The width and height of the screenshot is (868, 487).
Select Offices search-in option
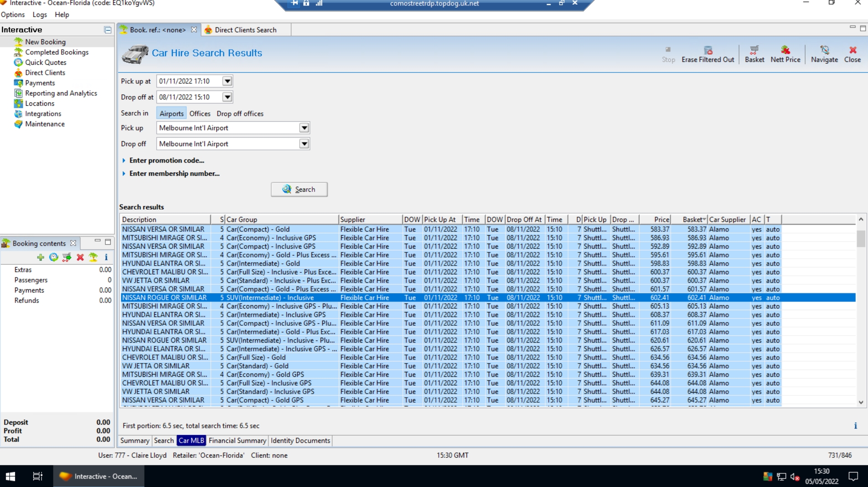pos(200,113)
